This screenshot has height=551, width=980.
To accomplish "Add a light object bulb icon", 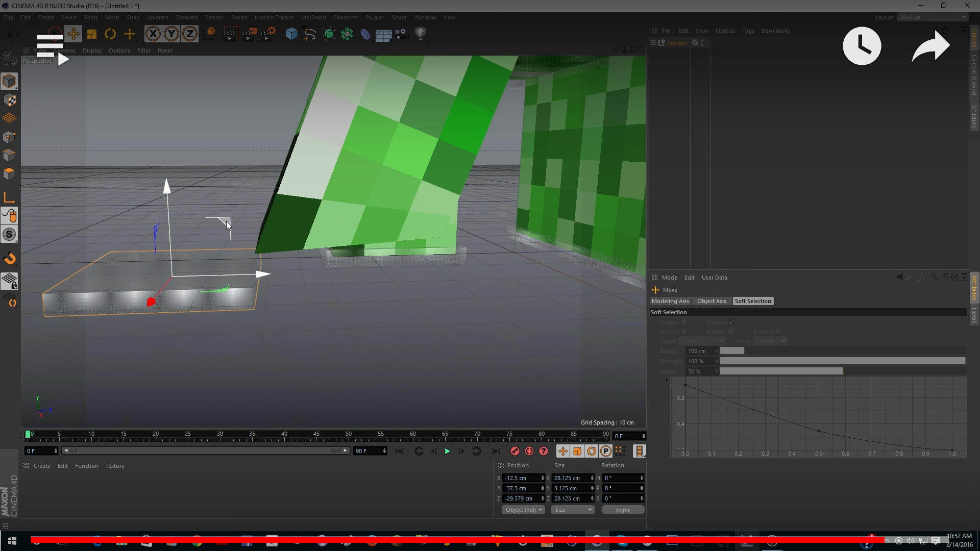I will tap(420, 34).
